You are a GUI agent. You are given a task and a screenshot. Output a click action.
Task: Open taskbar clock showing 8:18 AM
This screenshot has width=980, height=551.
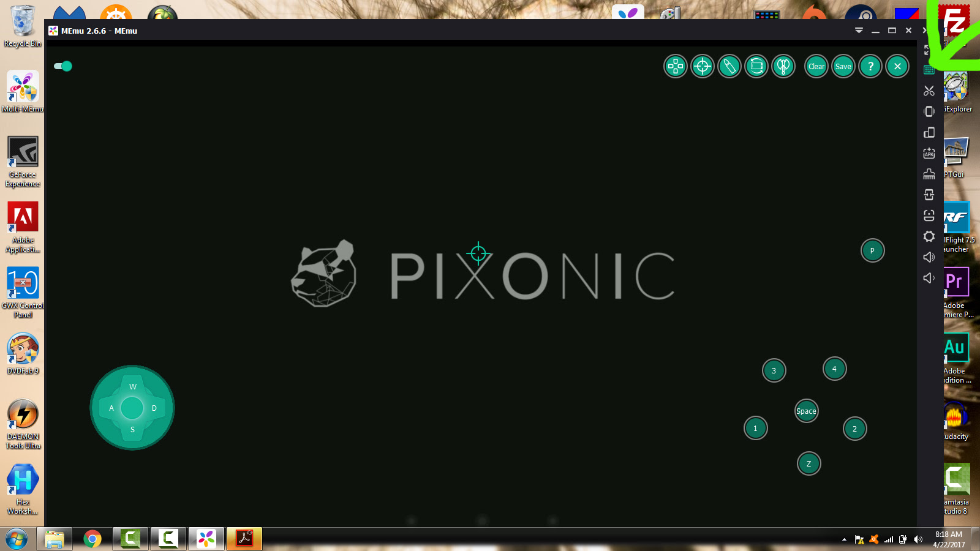tap(949, 539)
